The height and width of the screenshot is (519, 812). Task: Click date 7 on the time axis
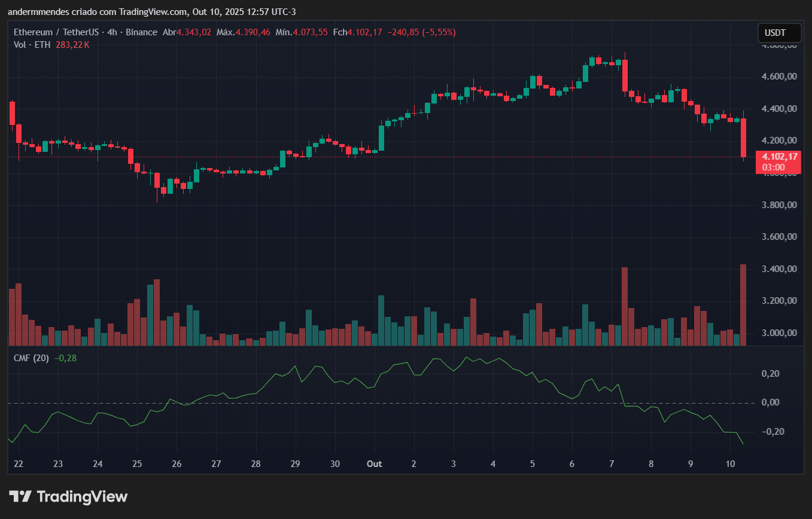pyautogui.click(x=612, y=464)
